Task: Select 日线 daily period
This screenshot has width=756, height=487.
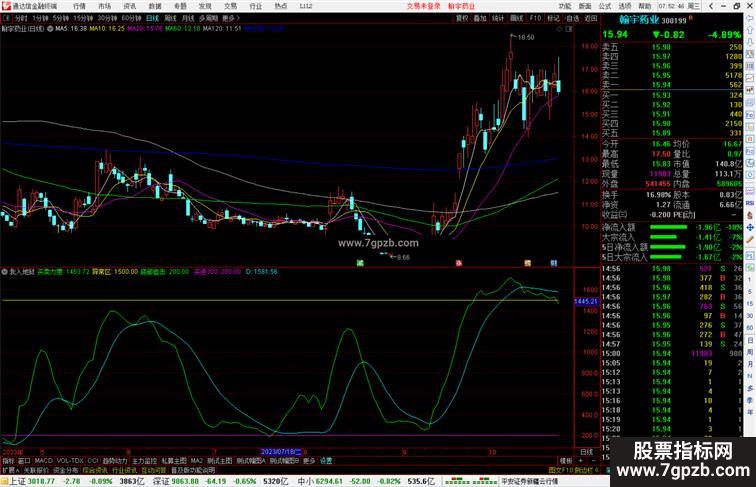Action: point(152,18)
